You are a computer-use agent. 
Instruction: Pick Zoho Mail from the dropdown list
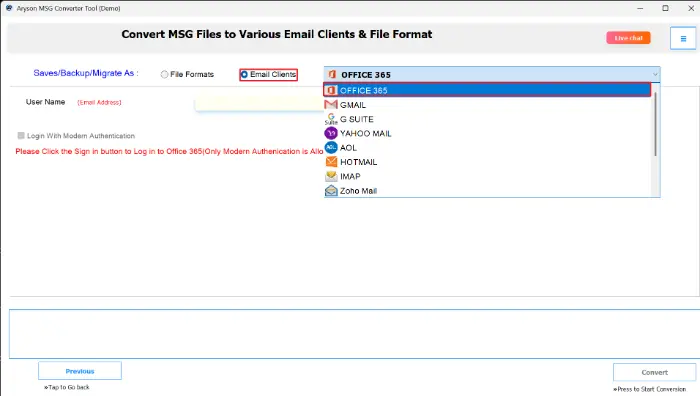pyautogui.click(x=488, y=191)
